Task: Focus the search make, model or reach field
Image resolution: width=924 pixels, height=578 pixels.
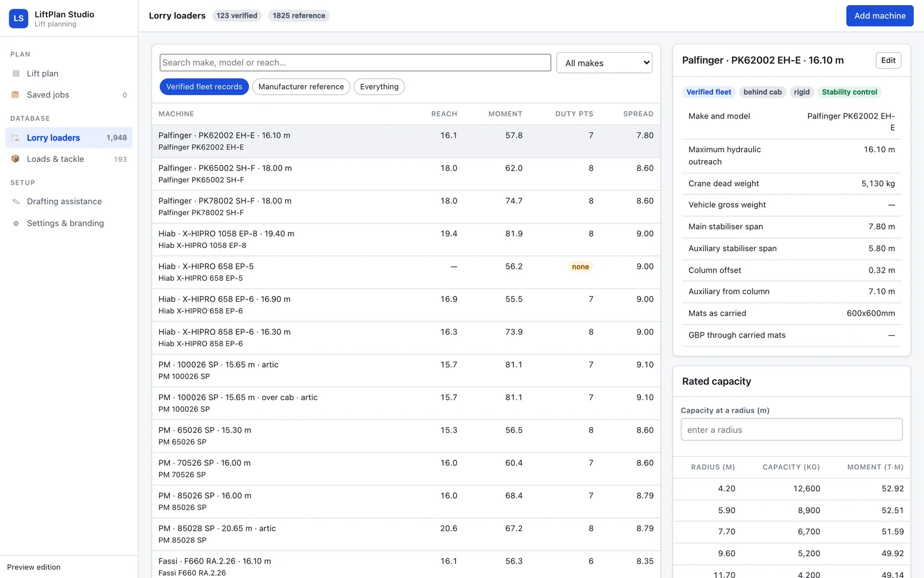Action: (355, 62)
